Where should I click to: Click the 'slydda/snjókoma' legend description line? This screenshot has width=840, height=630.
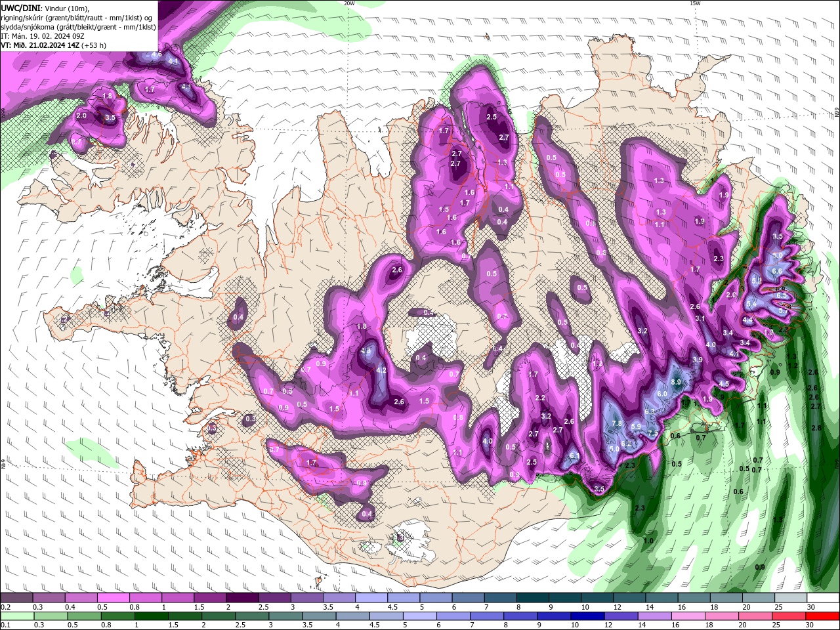coord(79,27)
